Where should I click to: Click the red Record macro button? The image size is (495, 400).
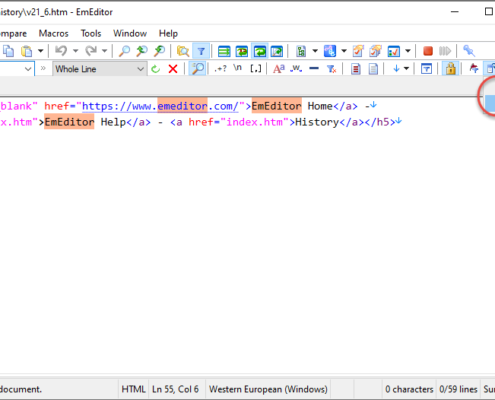[428, 51]
